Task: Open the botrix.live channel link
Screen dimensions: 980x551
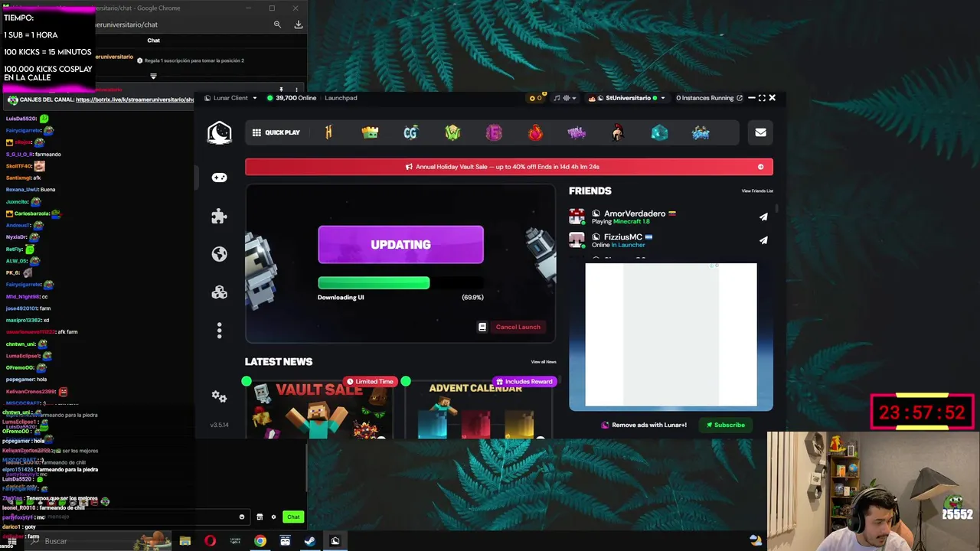Action: pos(135,99)
